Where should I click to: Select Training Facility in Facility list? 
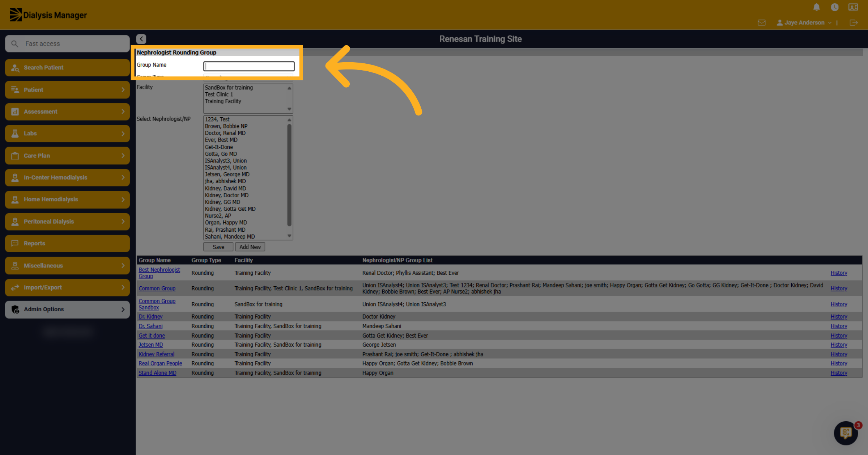(x=223, y=101)
